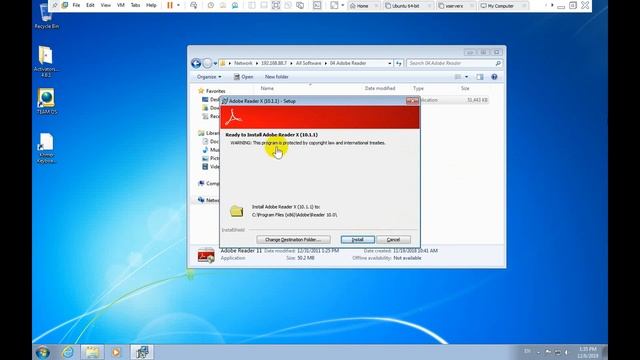Toggle the Explorer preview pane

[480, 77]
